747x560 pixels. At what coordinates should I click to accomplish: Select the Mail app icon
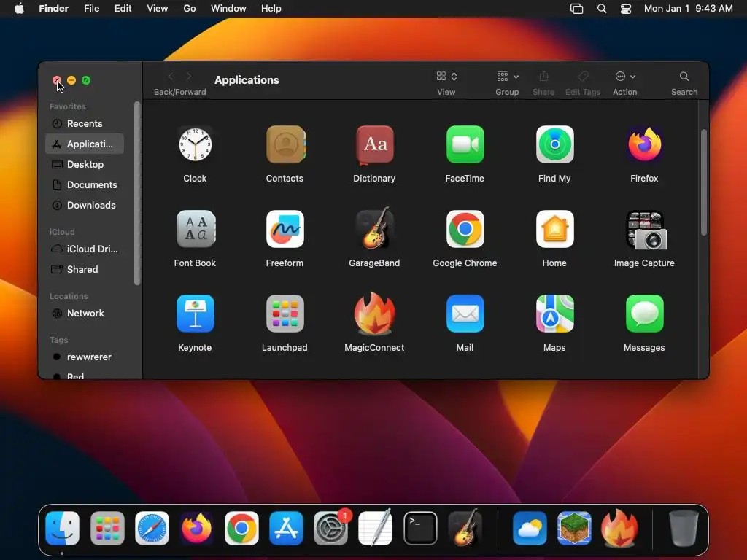(x=465, y=314)
